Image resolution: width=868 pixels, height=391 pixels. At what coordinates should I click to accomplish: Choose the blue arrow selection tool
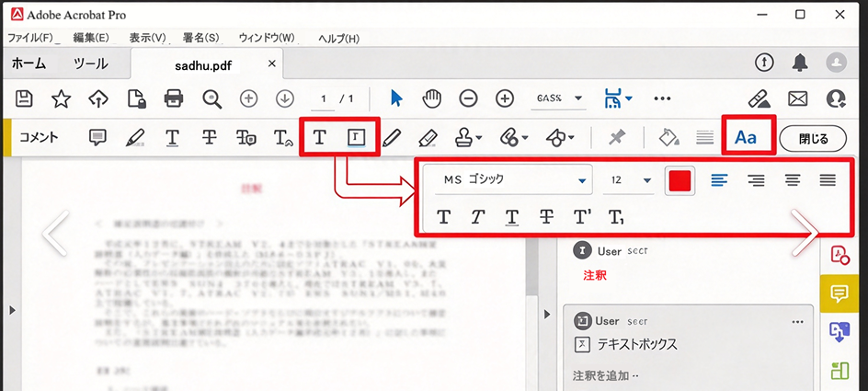coord(396,98)
